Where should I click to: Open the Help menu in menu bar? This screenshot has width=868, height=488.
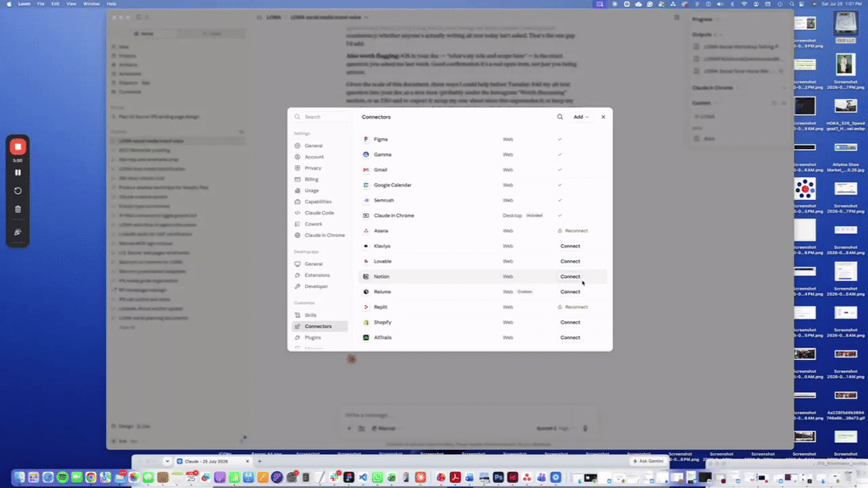(x=111, y=4)
